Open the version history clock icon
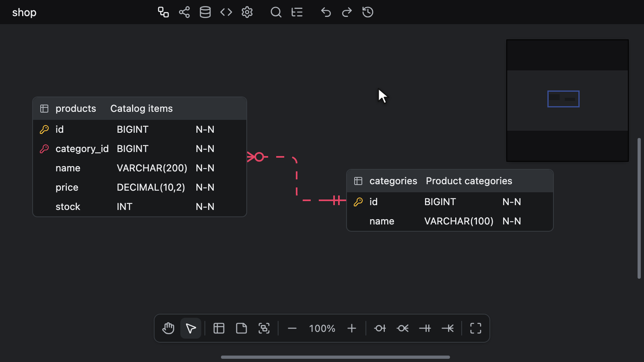The height and width of the screenshot is (362, 644). click(x=368, y=12)
